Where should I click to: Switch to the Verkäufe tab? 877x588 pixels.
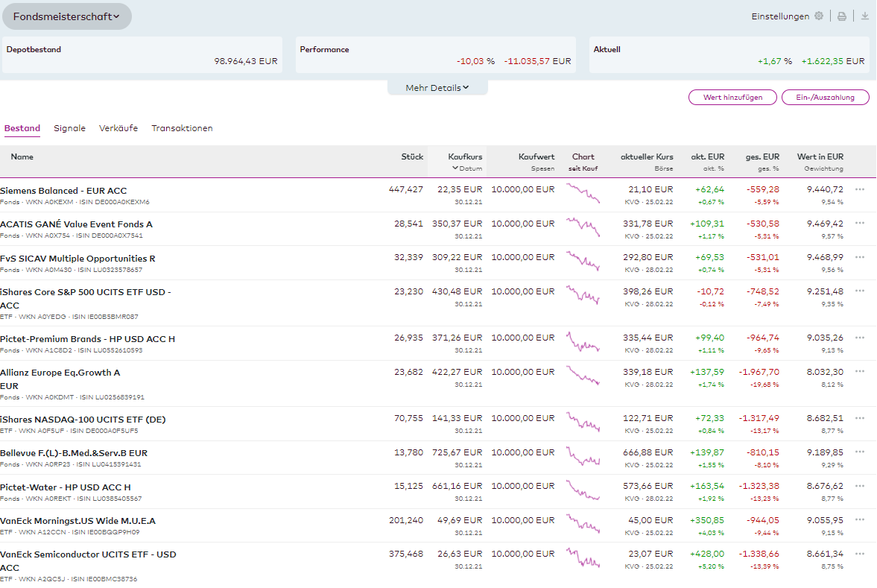click(x=118, y=128)
